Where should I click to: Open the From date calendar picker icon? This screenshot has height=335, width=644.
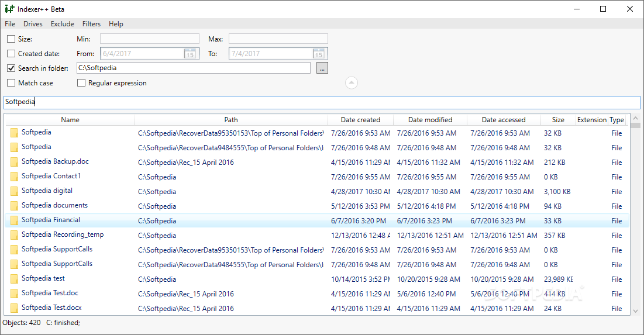point(190,54)
